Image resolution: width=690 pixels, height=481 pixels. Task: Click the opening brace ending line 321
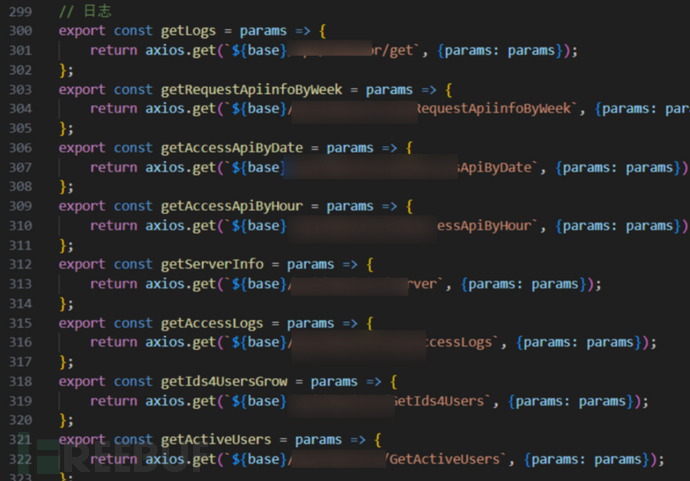tap(378, 440)
